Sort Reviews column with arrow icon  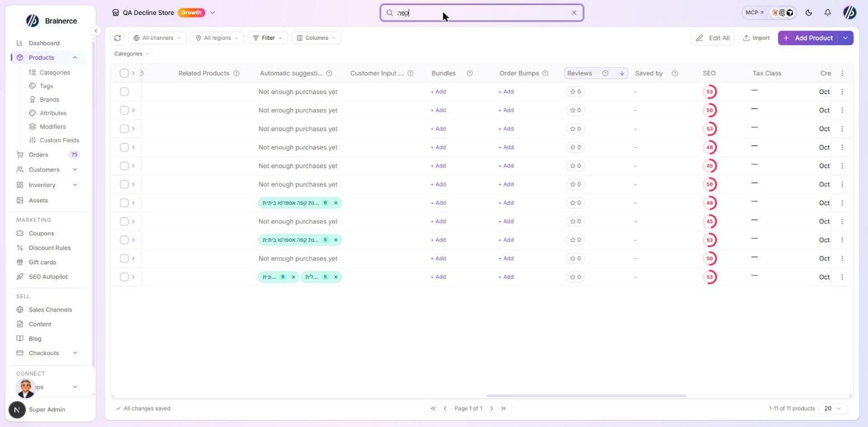[622, 74]
